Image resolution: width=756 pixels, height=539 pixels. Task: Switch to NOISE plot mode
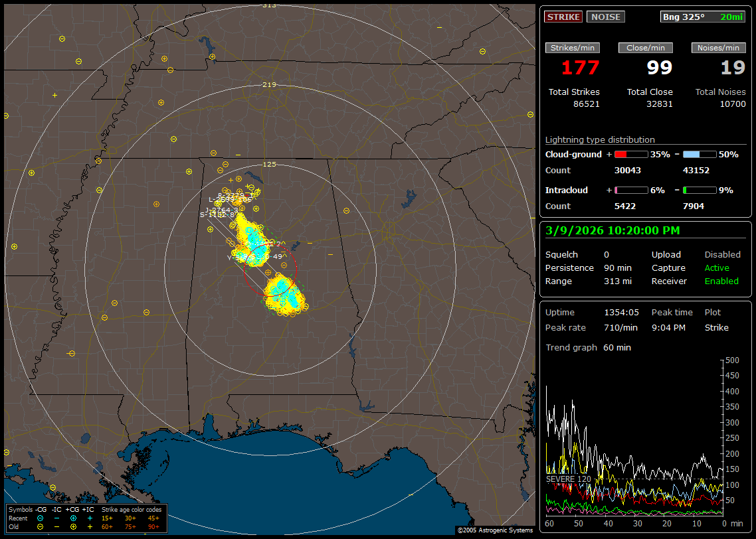pos(605,17)
